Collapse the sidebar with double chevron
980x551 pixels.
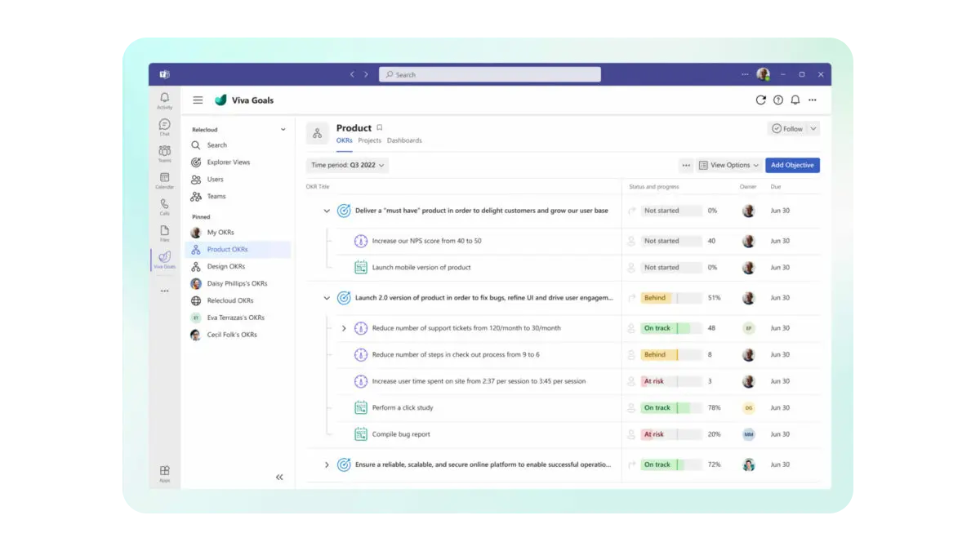[279, 477]
